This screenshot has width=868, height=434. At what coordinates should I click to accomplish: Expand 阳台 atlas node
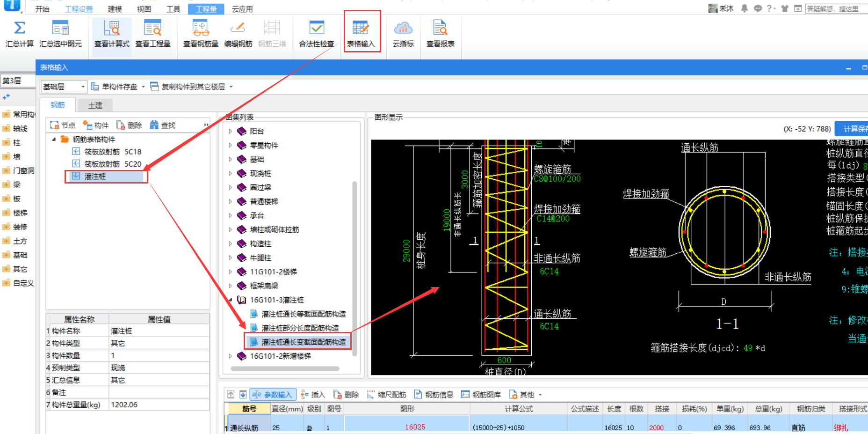[231, 131]
